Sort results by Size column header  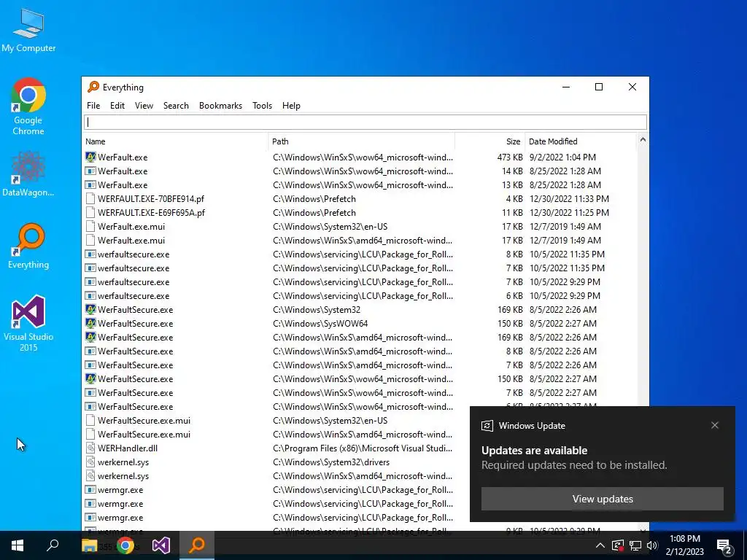pos(489,141)
